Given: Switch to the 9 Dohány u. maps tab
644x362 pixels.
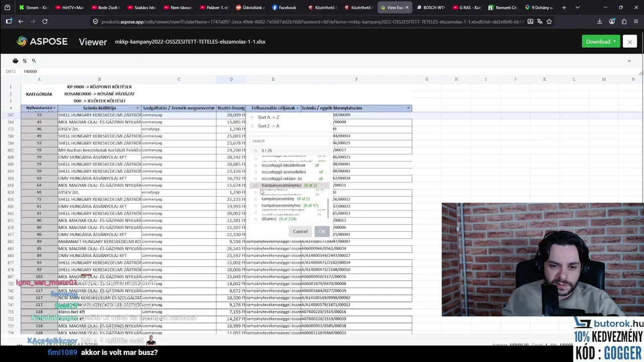Looking at the screenshot, I should tap(538, 8).
